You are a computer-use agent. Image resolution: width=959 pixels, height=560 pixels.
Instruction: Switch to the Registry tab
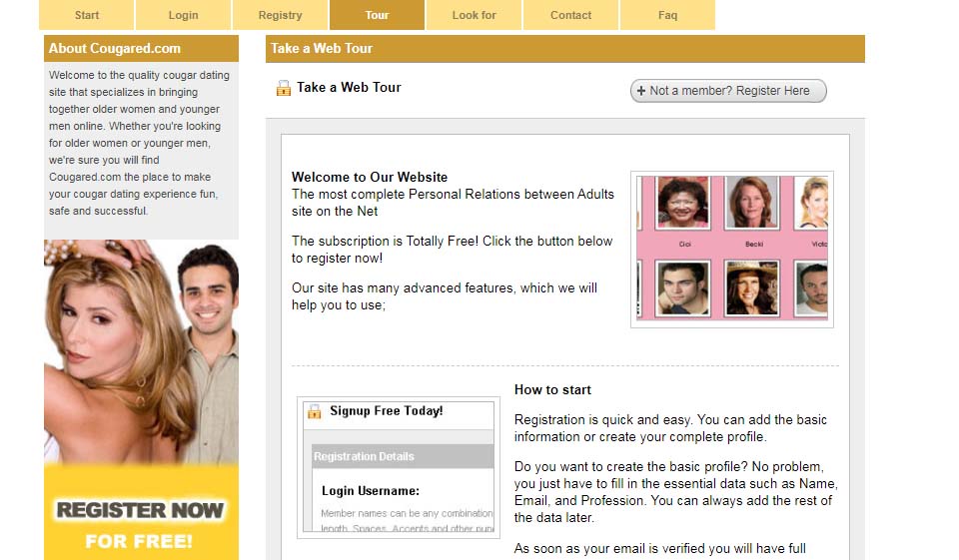pos(280,15)
